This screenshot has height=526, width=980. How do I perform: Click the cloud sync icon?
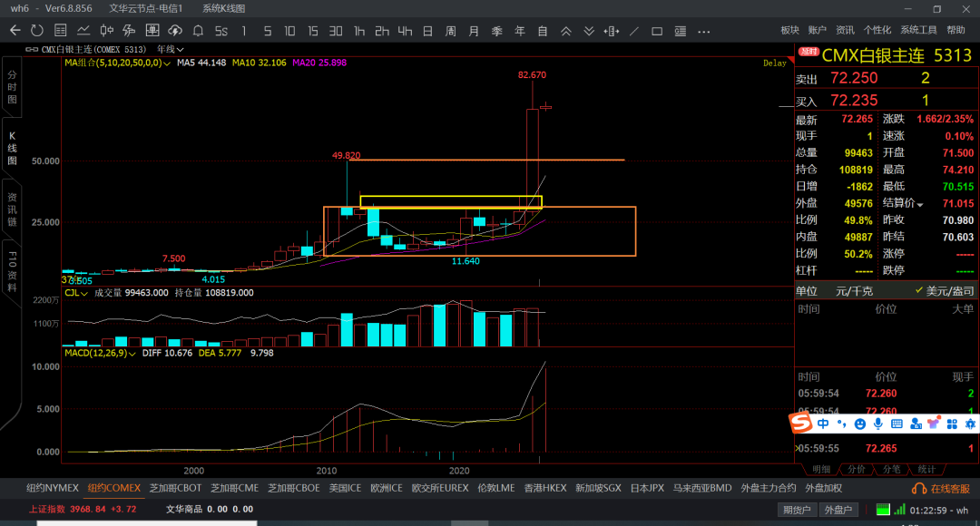coord(175,31)
